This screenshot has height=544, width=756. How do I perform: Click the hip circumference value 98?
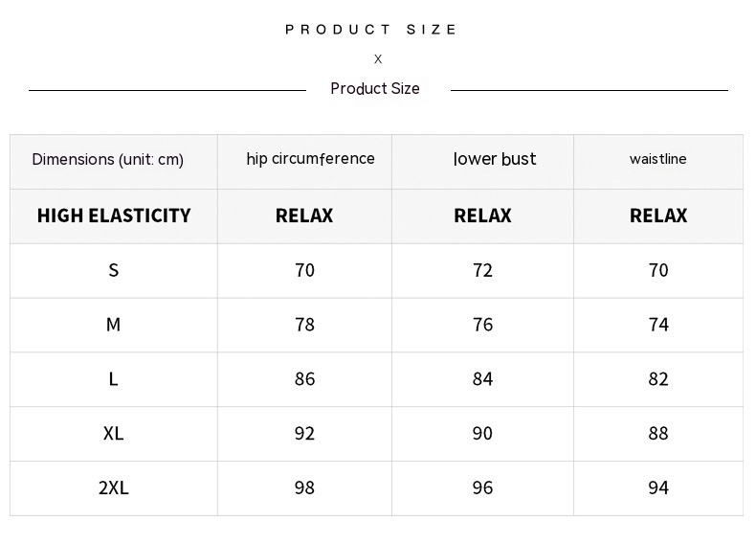tap(304, 488)
